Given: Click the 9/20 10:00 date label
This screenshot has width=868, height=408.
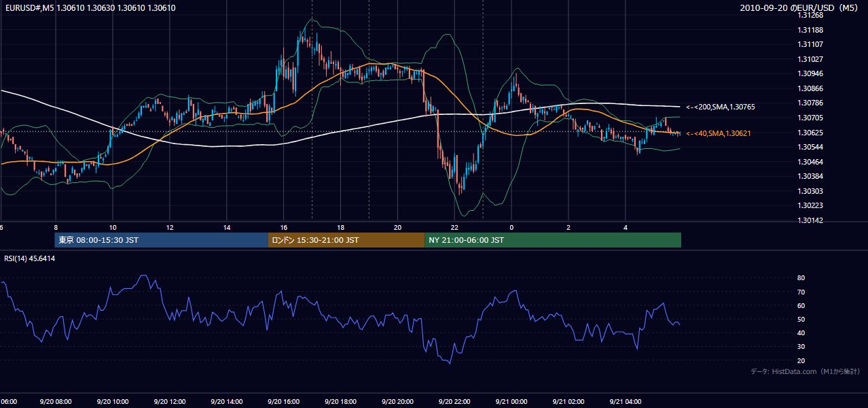Looking at the screenshot, I should 113,402.
